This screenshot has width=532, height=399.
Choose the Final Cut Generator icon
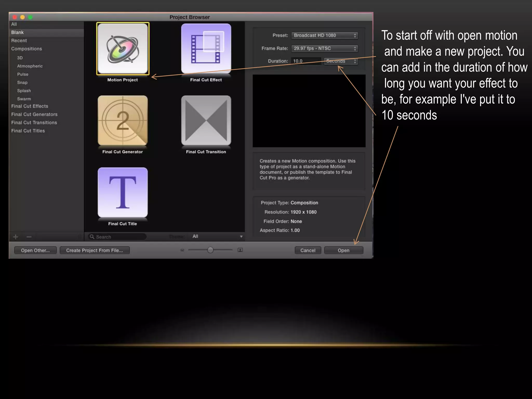coord(123,121)
